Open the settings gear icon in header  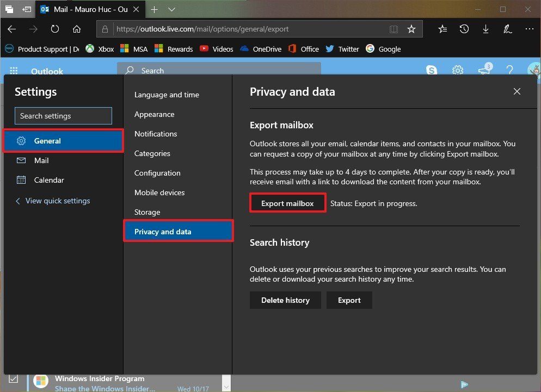(x=458, y=70)
